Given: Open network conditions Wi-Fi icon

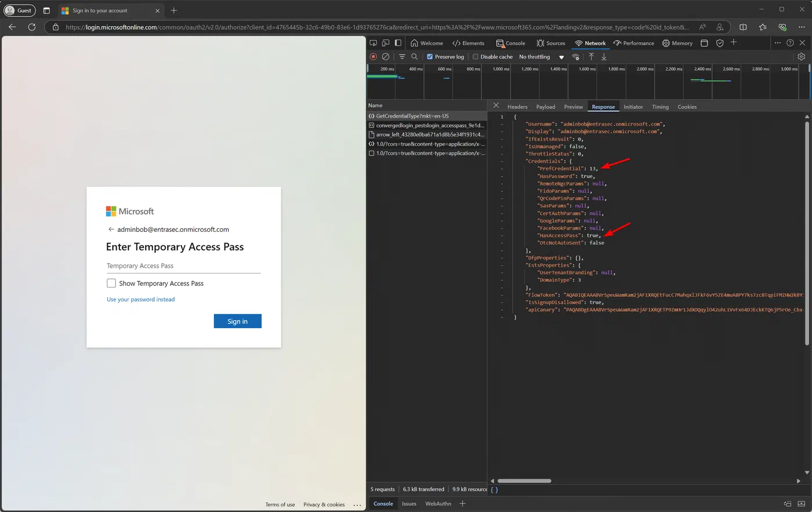Looking at the screenshot, I should pyautogui.click(x=575, y=57).
